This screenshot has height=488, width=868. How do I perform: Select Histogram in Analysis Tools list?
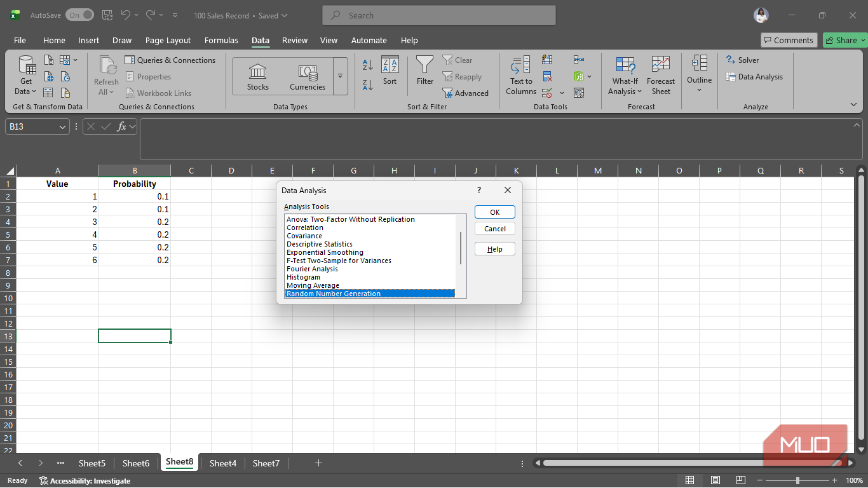tap(370, 277)
